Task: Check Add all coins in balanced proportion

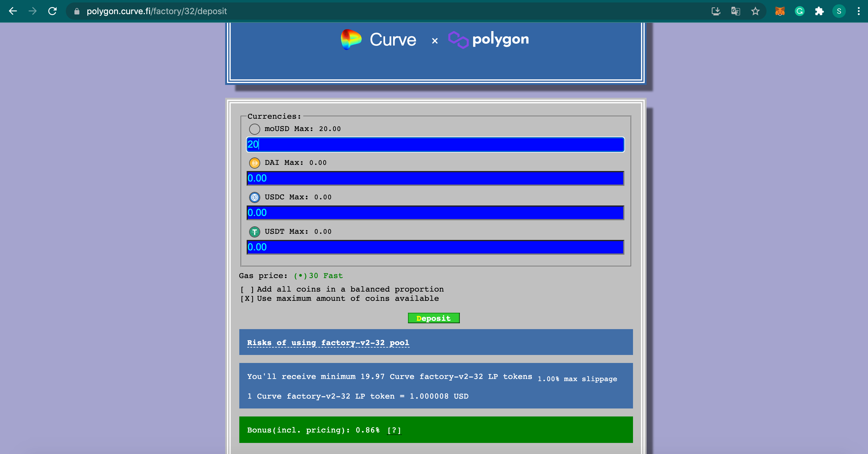Action: point(342,289)
